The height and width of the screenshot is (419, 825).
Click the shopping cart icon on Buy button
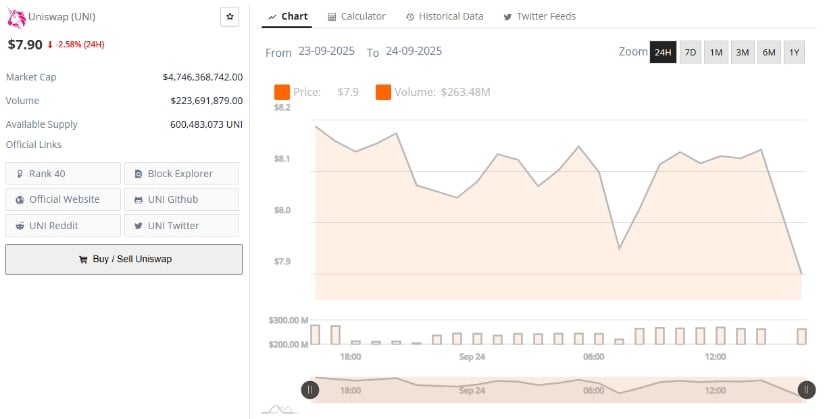(83, 259)
